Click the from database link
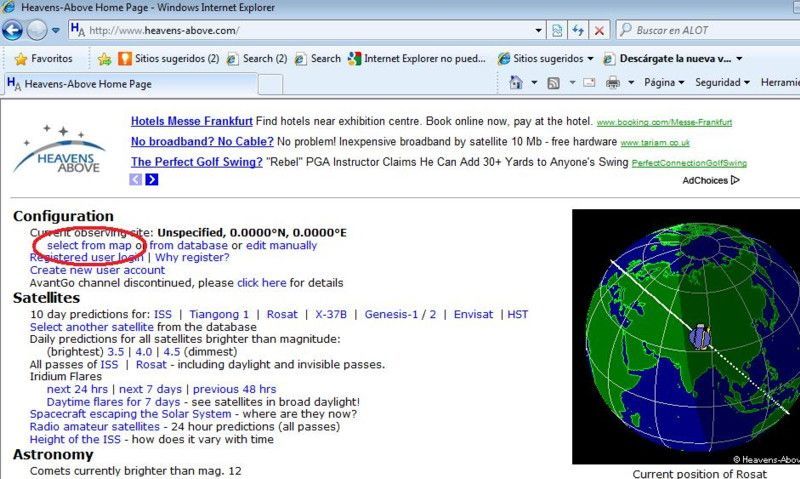Image resolution: width=800 pixels, height=479 pixels. click(188, 245)
